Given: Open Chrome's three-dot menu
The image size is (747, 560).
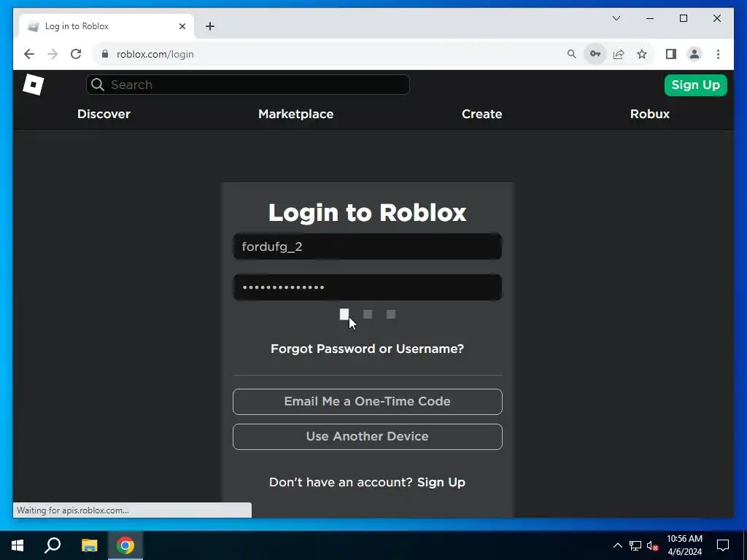Looking at the screenshot, I should pyautogui.click(x=718, y=54).
